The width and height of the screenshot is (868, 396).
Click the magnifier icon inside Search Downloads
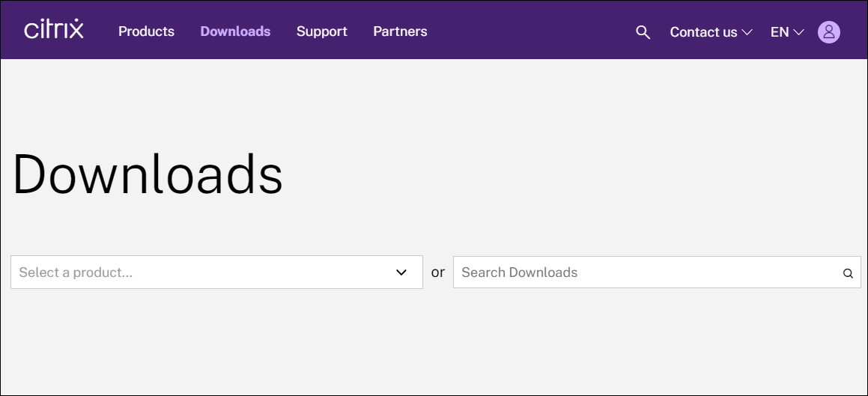[848, 273]
